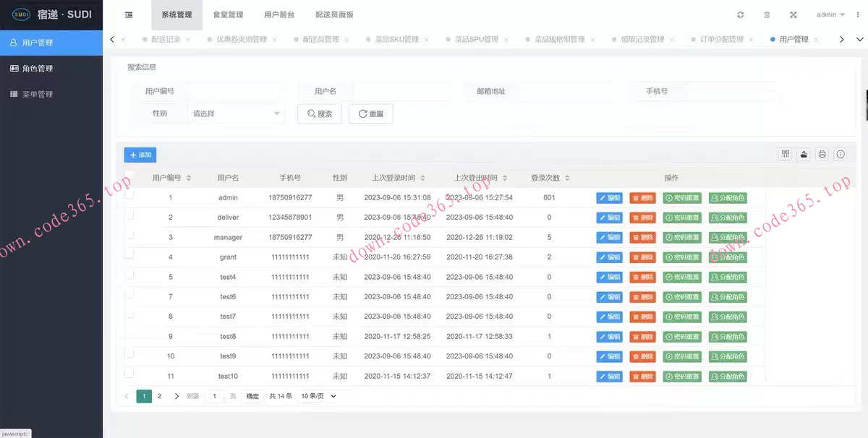Open the column settings icon above the table
Image resolution: width=868 pixels, height=438 pixels.
click(x=786, y=154)
